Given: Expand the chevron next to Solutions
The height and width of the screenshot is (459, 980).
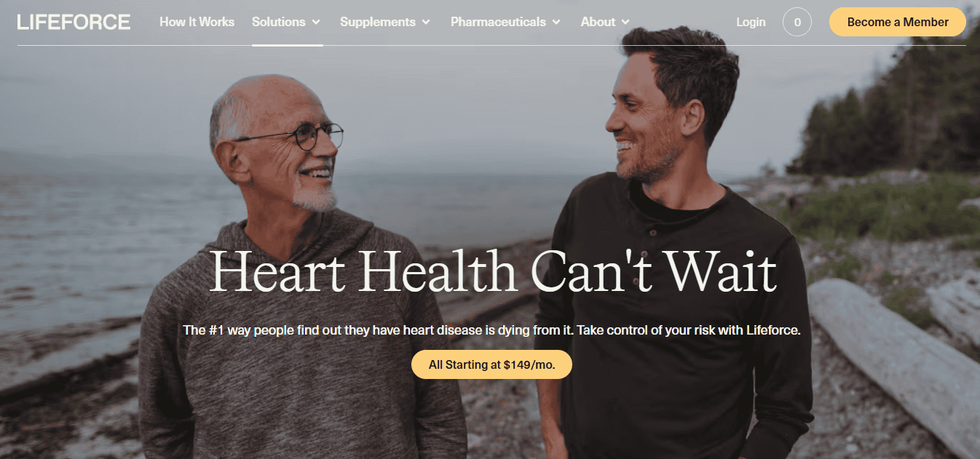Looking at the screenshot, I should pyautogui.click(x=316, y=23).
